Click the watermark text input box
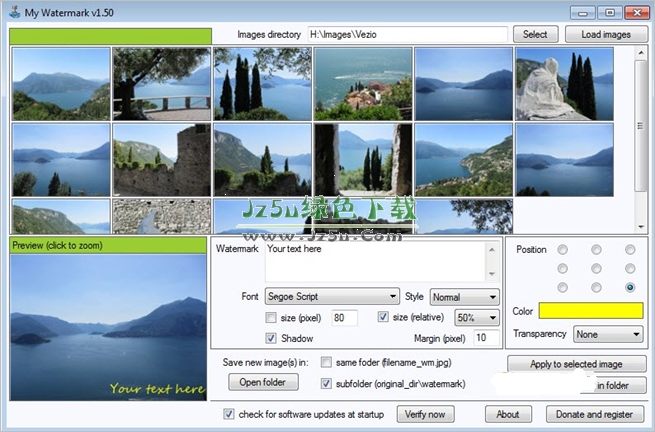Screen dimensions: 655x432 pyautogui.click(x=376, y=262)
